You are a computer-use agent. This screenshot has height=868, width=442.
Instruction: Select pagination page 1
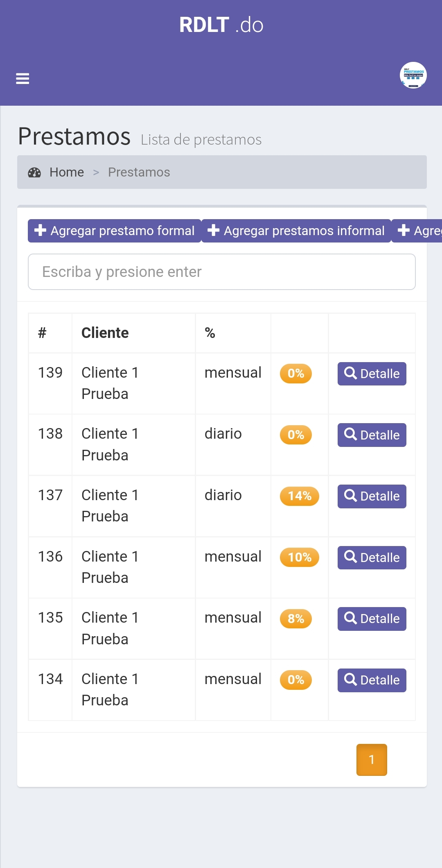coord(372,759)
